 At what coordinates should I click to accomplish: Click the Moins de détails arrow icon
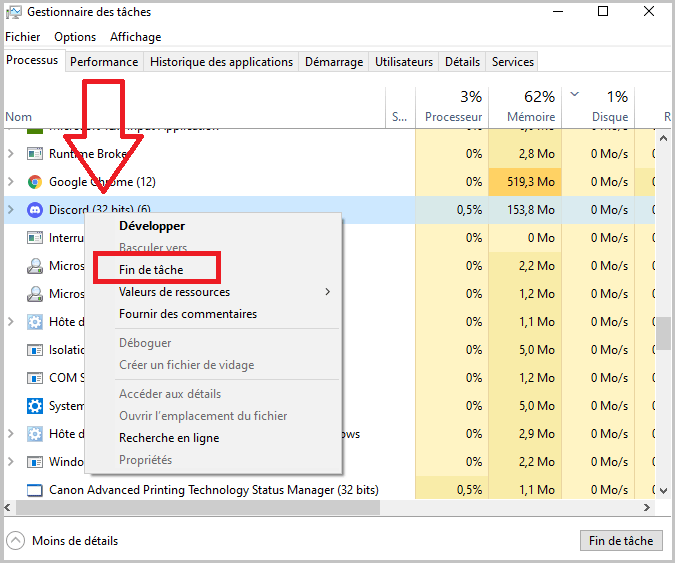click(15, 541)
